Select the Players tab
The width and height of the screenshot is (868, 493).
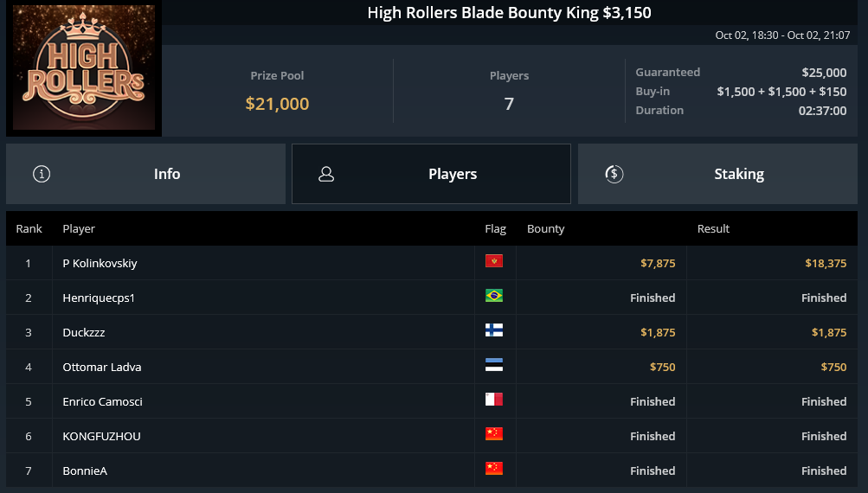[431, 174]
